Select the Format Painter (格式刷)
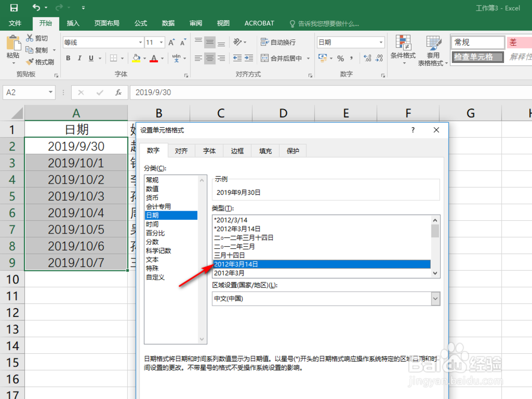 (40, 62)
